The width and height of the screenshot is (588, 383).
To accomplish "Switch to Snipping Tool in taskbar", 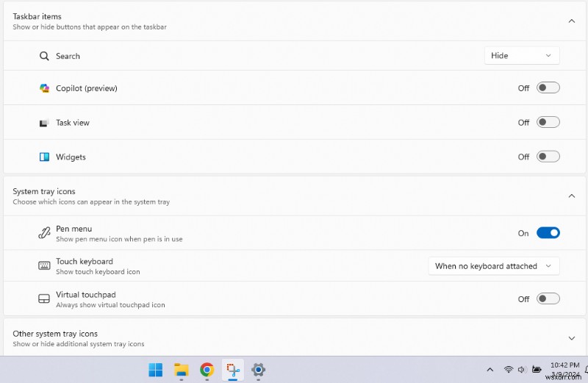I will tap(233, 370).
